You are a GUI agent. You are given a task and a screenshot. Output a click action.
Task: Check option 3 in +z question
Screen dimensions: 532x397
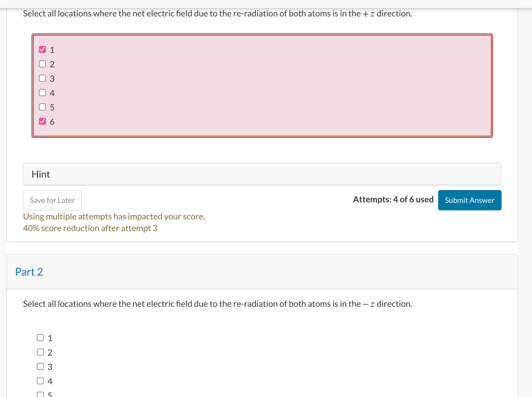pos(42,78)
